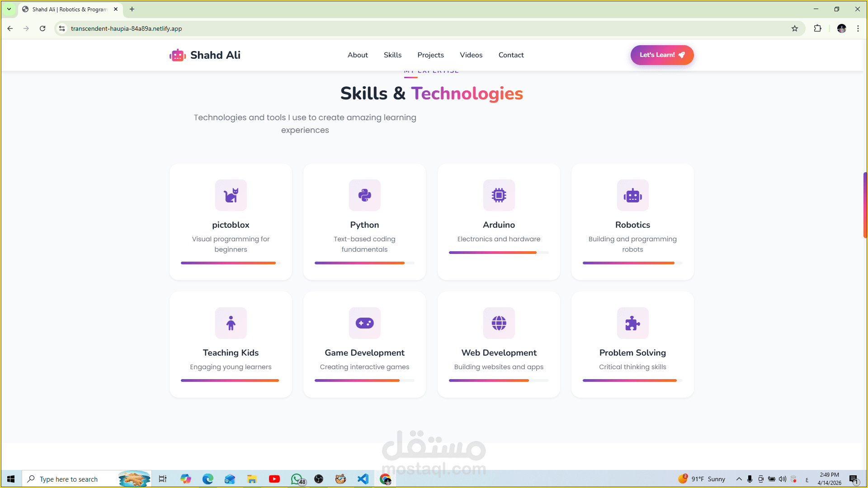This screenshot has width=868, height=488.
Task: Click the page vertical scrollbar thumb
Action: point(865,205)
